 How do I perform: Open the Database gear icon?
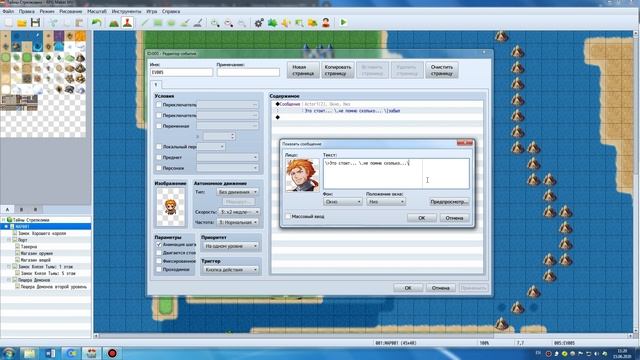(259, 23)
